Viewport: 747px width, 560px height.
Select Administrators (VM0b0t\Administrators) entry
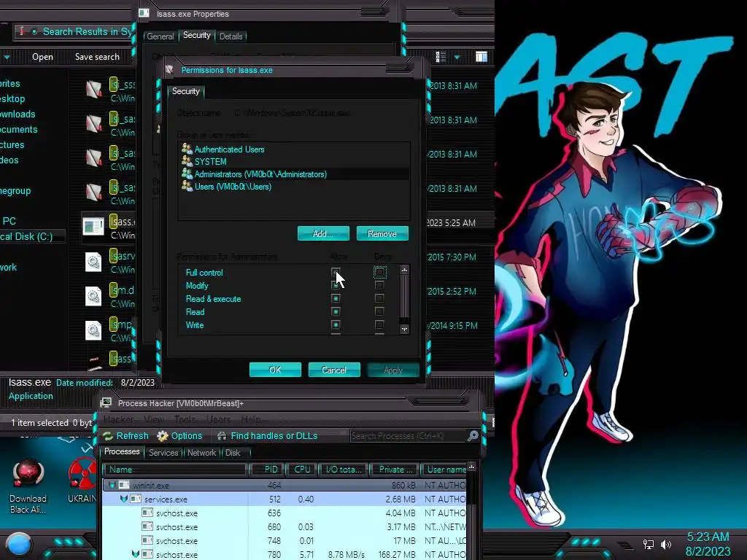pos(293,174)
